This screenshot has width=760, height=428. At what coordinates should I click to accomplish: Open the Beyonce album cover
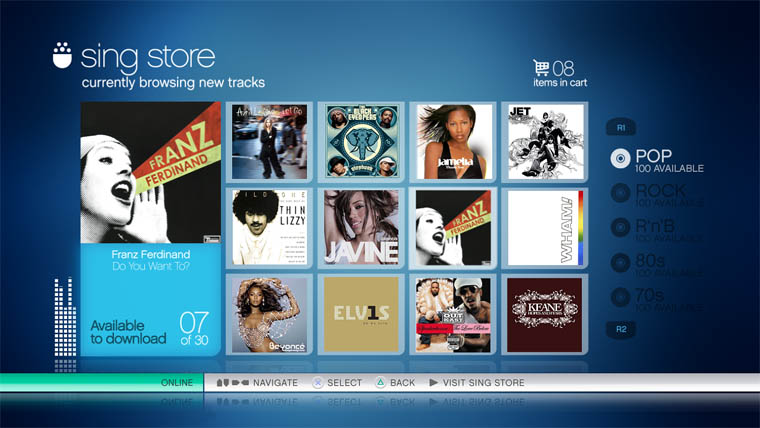coord(269,314)
